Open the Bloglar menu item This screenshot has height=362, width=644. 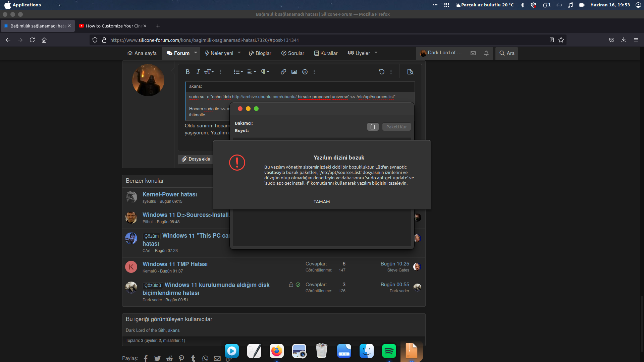coord(260,53)
